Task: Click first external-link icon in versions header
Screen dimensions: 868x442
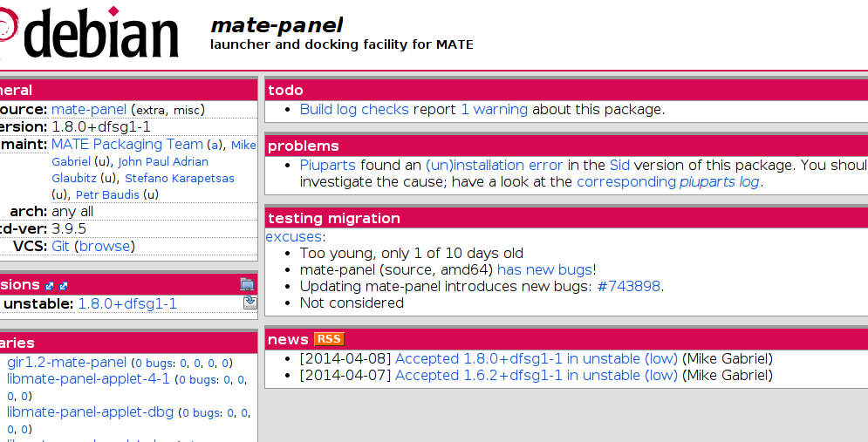Action: 50,286
